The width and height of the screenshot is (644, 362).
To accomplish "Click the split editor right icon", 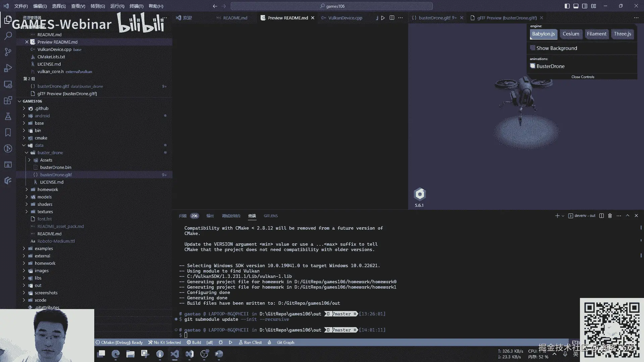I will 392,18.
